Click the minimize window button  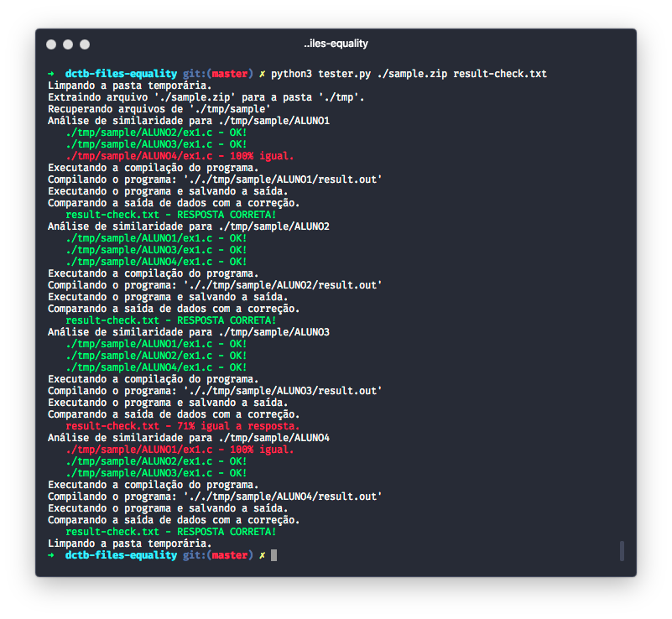point(68,44)
